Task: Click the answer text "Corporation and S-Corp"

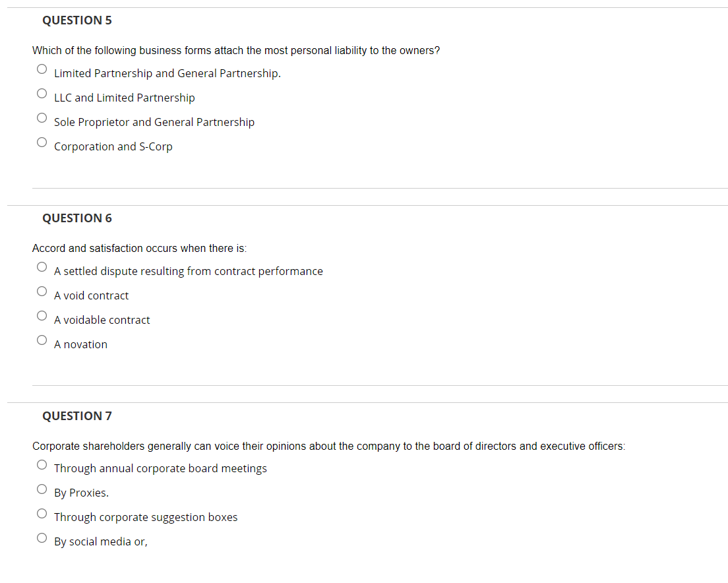Action: click(x=113, y=146)
